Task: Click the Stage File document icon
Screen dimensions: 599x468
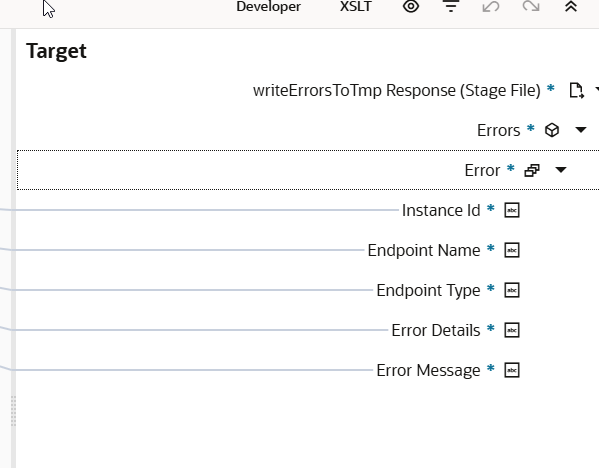Action: [x=576, y=91]
